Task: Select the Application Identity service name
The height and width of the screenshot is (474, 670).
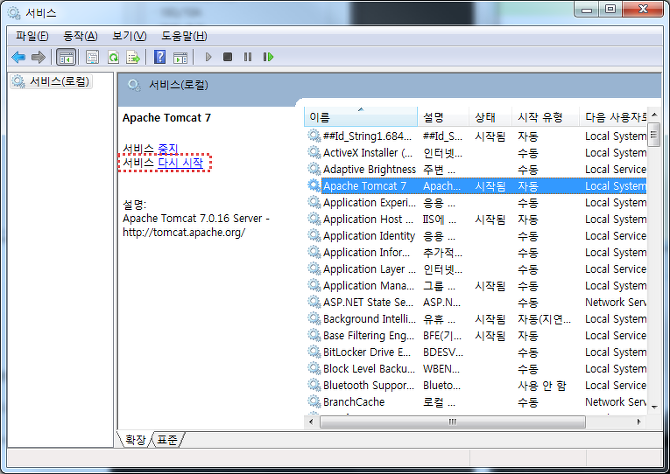Action: pyautogui.click(x=369, y=236)
